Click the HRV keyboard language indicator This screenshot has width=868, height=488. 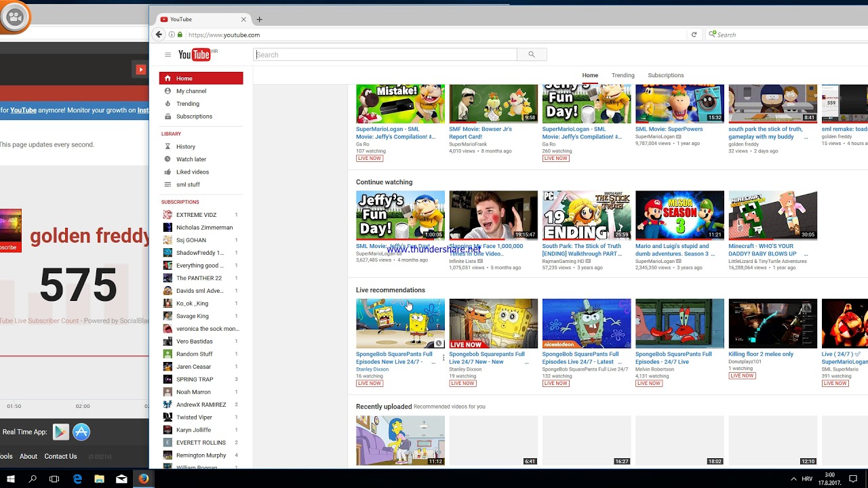[x=807, y=479]
